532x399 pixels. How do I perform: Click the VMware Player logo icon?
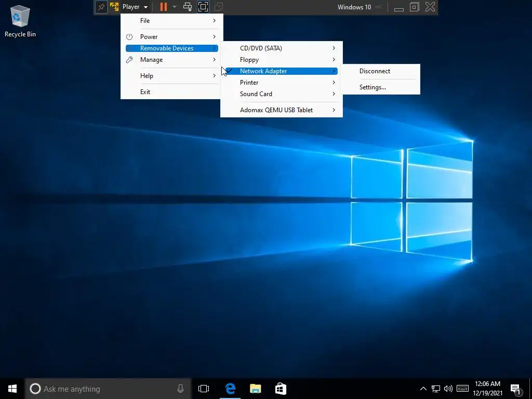(114, 7)
